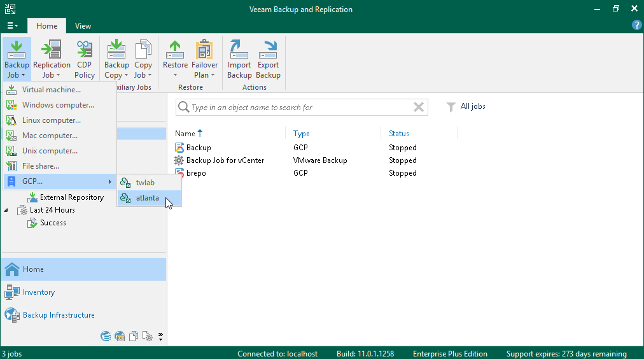Click the history gear icon in bottom nav strip
Viewport: 644px width, 359px height.
pyautogui.click(x=148, y=337)
